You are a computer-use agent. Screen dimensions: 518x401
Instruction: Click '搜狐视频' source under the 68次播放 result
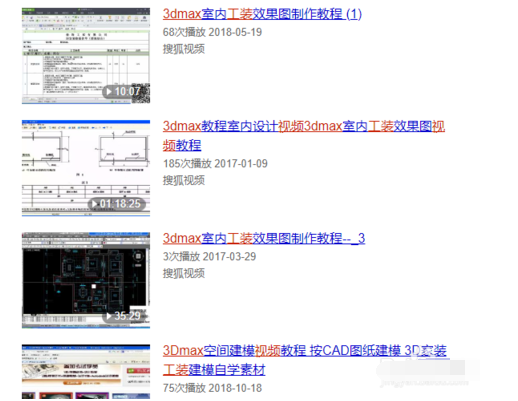[x=184, y=49]
